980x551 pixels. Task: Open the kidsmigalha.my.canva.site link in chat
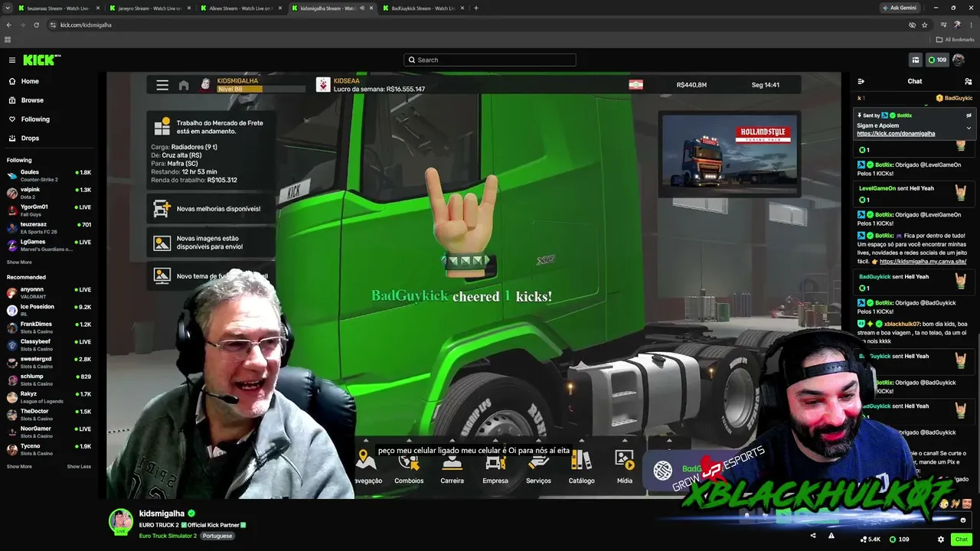tap(923, 262)
